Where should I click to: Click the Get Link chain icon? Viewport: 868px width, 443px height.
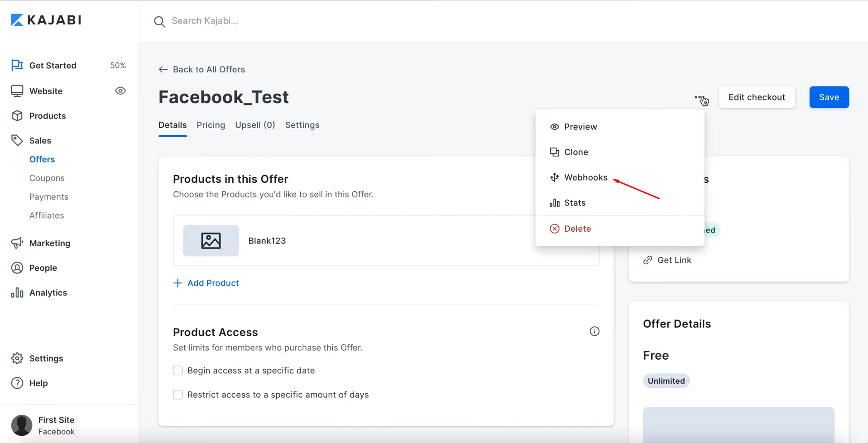click(x=648, y=260)
